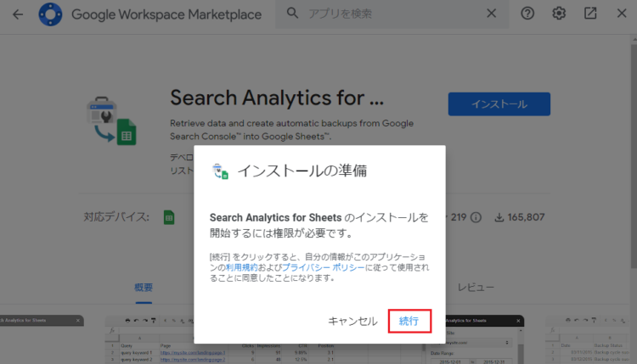Cancel the install with キャンセル
Screen dimensions: 637x364
(352, 321)
